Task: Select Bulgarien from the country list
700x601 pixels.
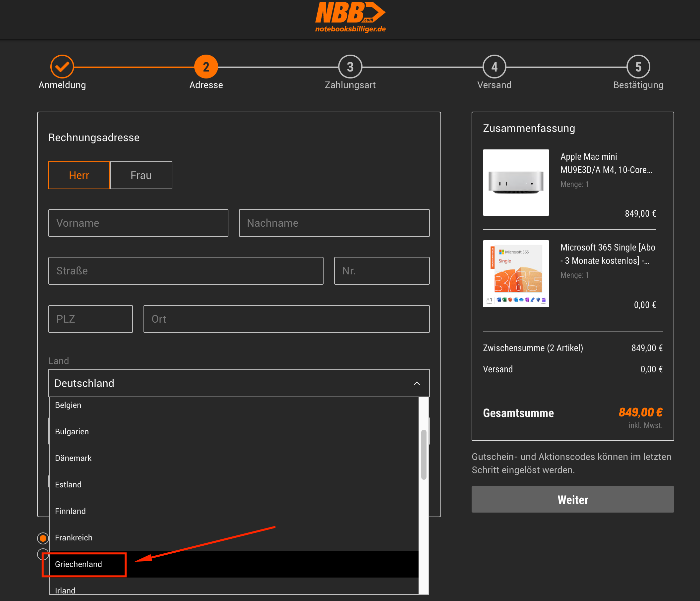Action: click(x=234, y=432)
